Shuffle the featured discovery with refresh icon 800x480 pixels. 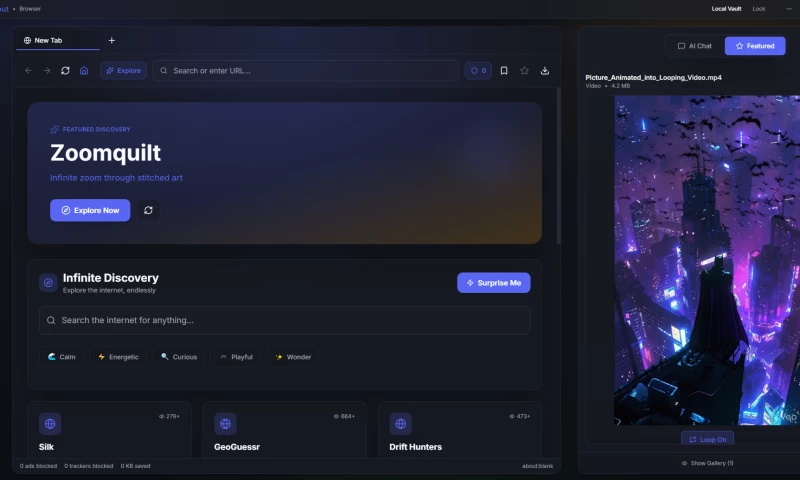[149, 210]
